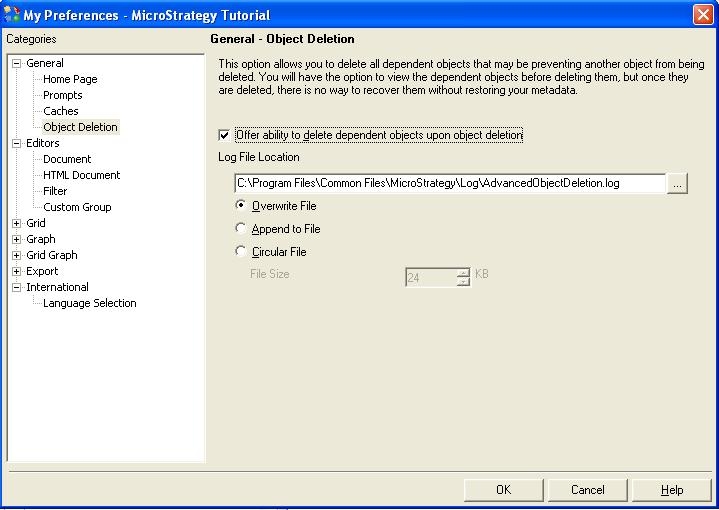
Task: Toggle the delete dependent objects checkbox
Action: [x=224, y=135]
